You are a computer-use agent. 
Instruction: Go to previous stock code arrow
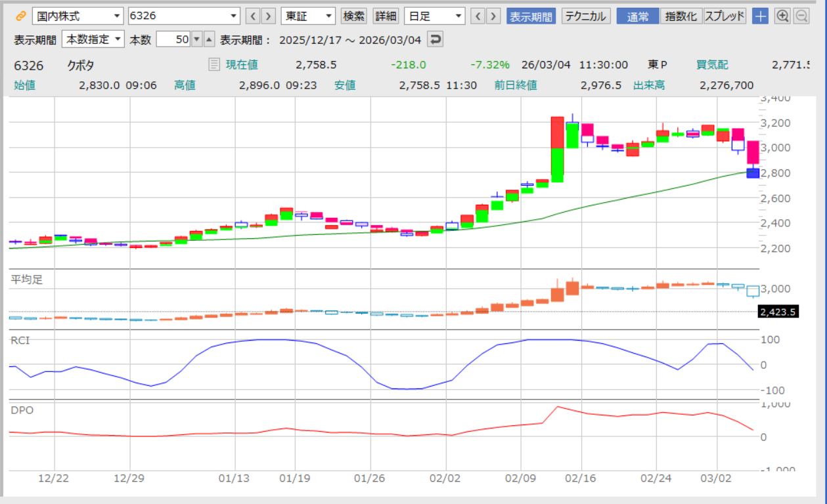point(253,16)
